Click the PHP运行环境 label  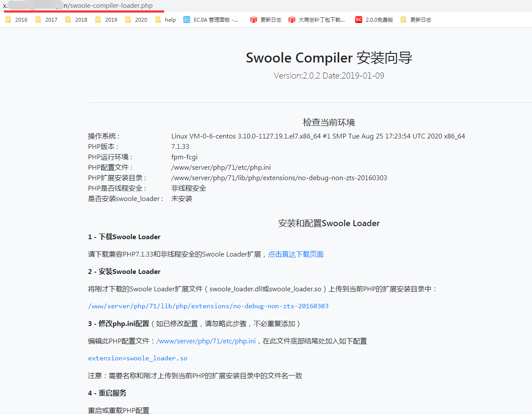[110, 157]
